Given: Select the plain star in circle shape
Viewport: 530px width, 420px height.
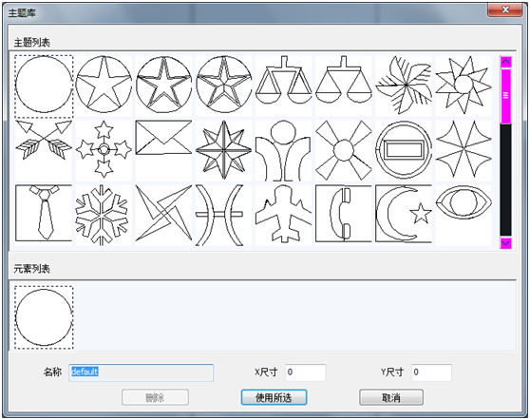Looking at the screenshot, I should click(104, 85).
